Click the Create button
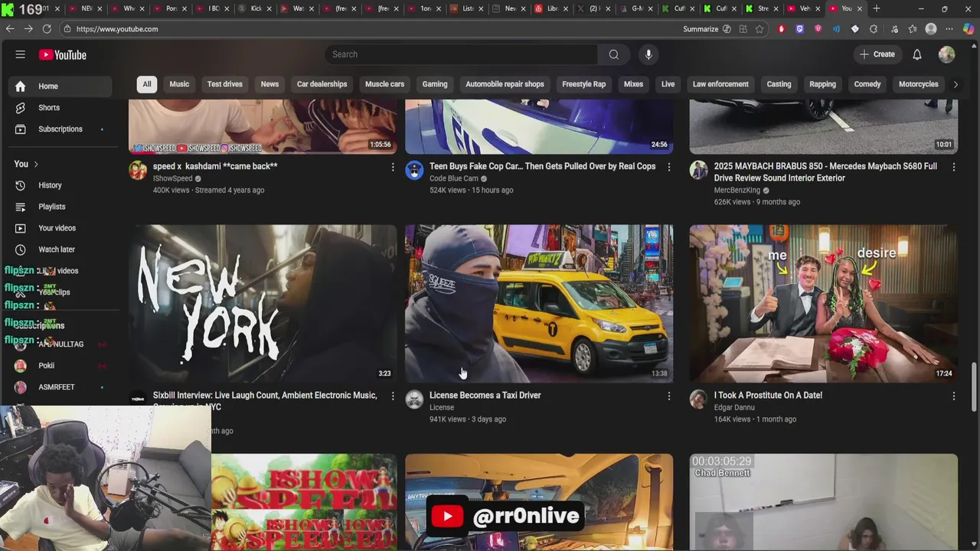Image resolution: width=980 pixels, height=551 pixels. pos(877,54)
